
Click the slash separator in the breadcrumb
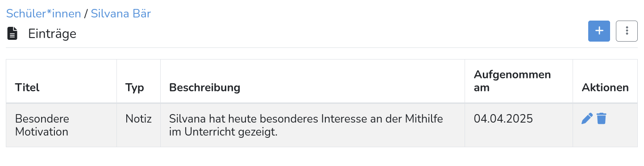pyautogui.click(x=86, y=13)
